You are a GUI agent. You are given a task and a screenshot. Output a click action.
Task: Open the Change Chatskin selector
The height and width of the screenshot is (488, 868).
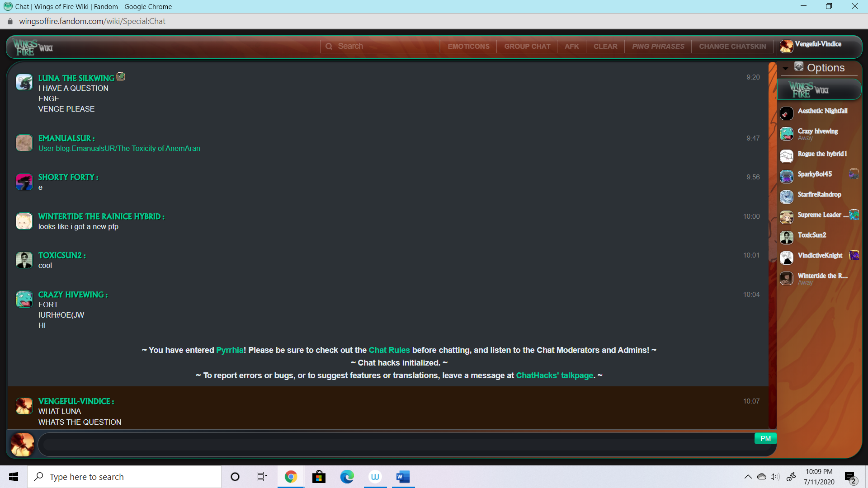coord(732,47)
